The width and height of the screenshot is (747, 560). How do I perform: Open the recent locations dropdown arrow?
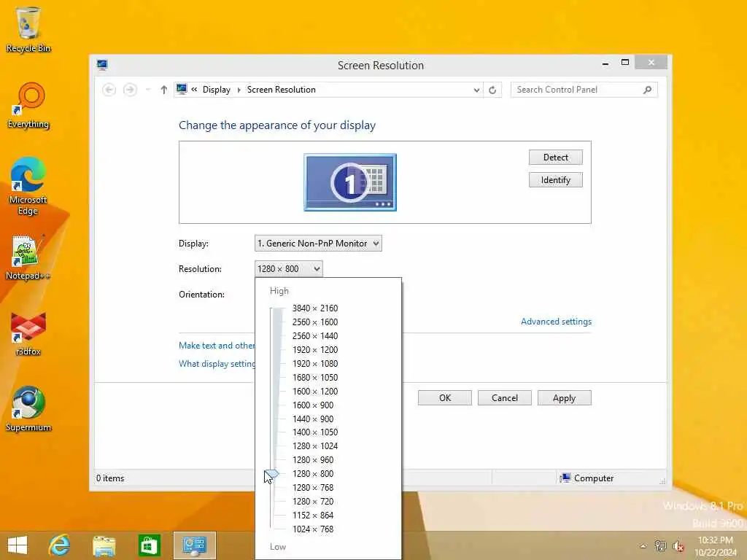[147, 90]
